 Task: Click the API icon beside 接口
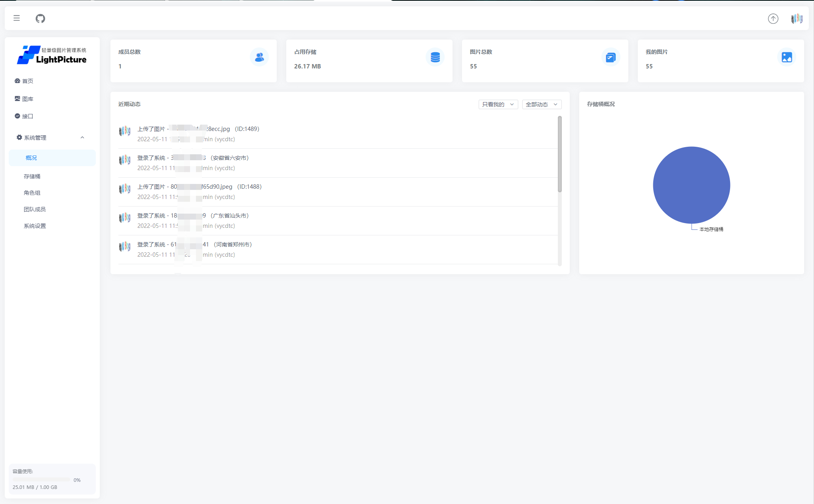tap(17, 116)
